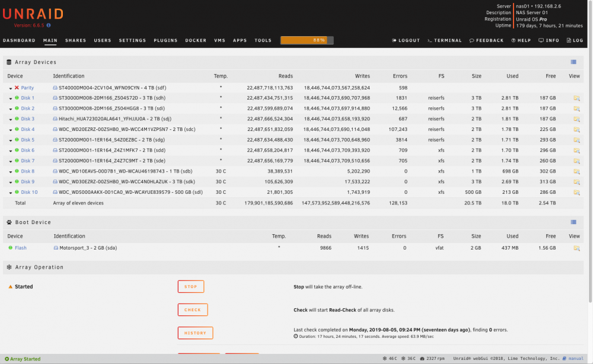
Task: Open the Info panel
Action: coord(549,40)
